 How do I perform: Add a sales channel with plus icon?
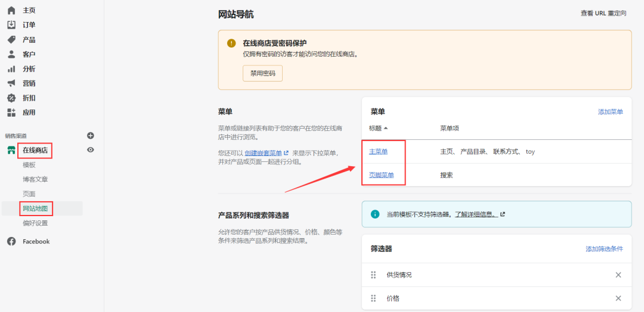pos(91,136)
